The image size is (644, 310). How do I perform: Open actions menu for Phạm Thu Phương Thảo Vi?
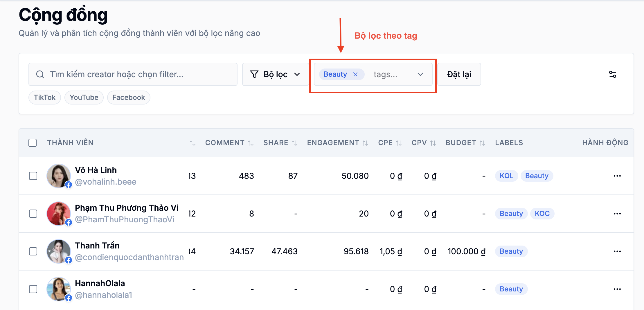[617, 214]
